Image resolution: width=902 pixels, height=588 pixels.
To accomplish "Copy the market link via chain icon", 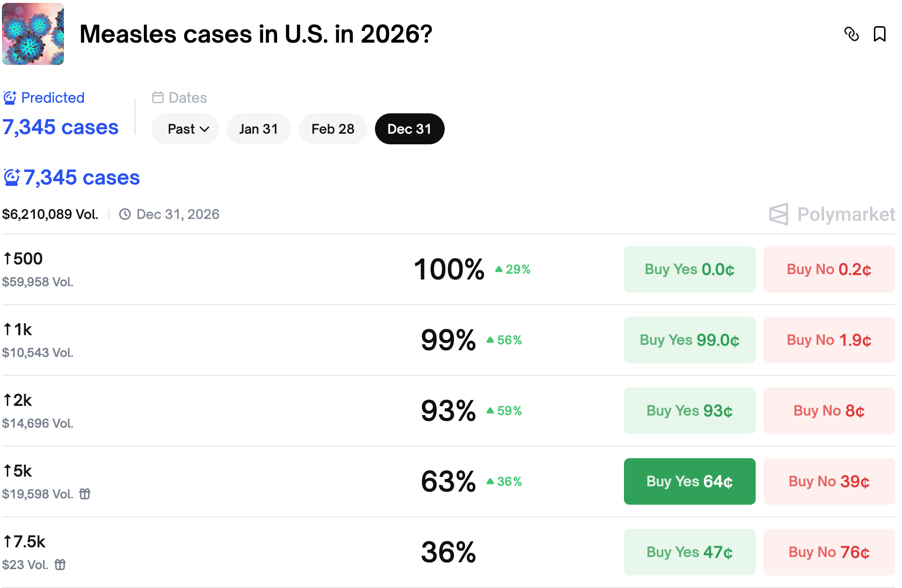I will click(851, 34).
